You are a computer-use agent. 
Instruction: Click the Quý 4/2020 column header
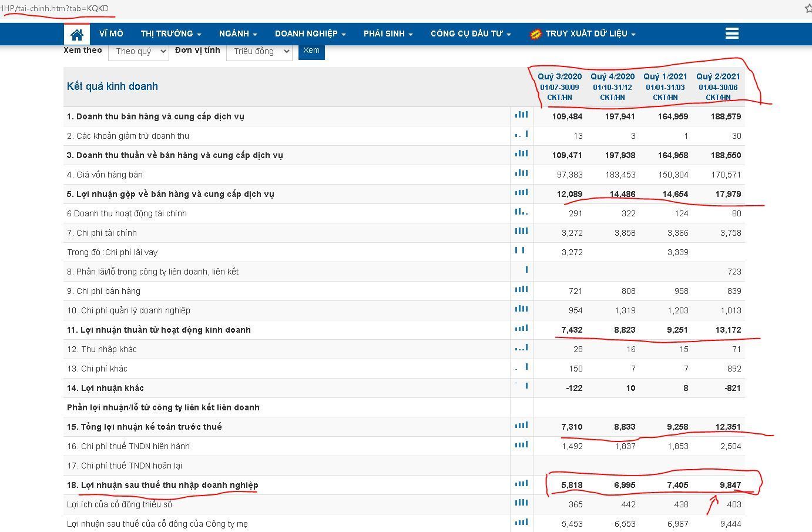coord(612,86)
